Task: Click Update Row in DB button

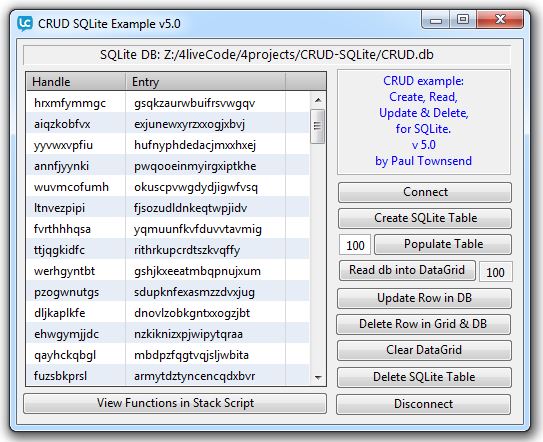Action: (424, 298)
